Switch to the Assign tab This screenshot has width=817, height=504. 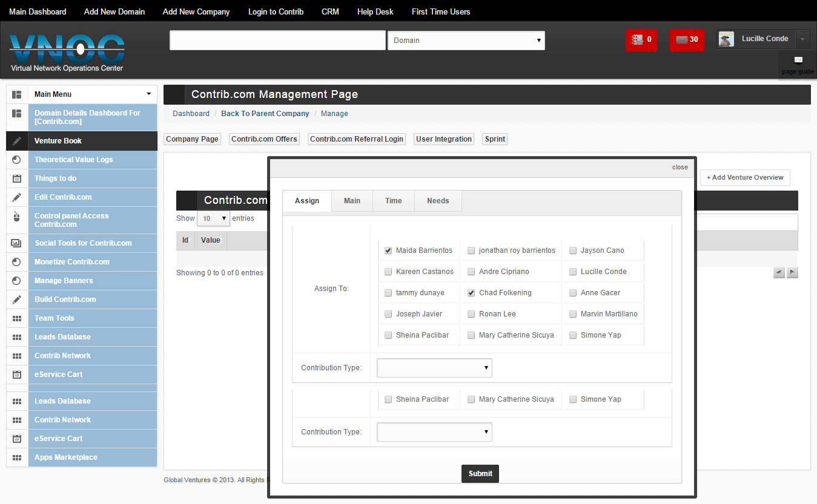click(307, 201)
